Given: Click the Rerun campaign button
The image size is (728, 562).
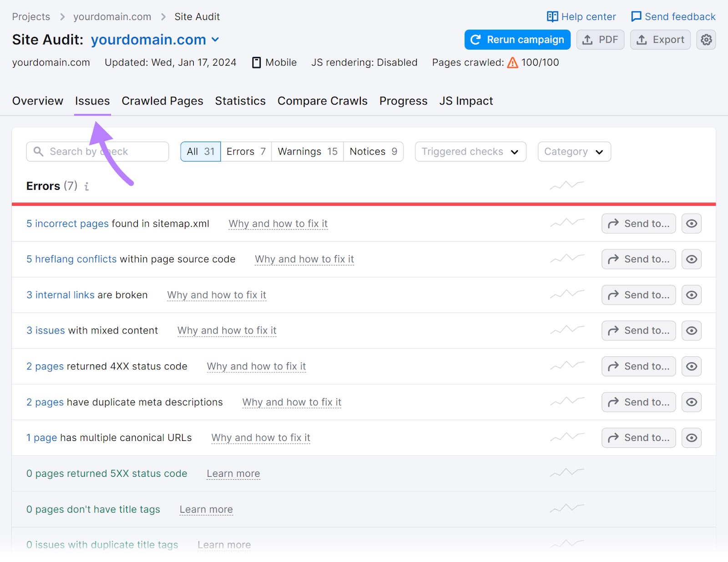Looking at the screenshot, I should pos(517,40).
